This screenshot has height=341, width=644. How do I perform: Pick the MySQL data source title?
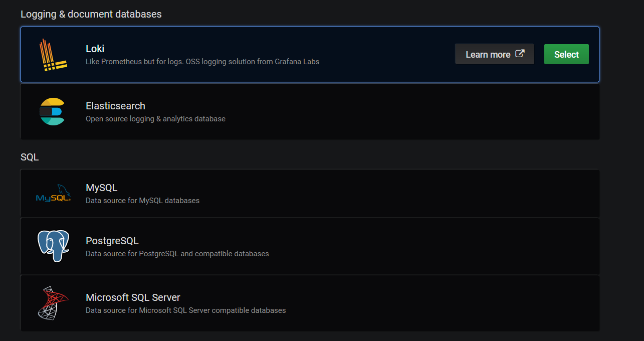click(x=101, y=188)
